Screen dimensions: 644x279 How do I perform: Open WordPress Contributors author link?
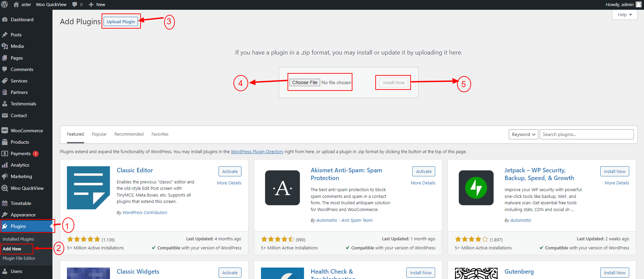pyautogui.click(x=145, y=212)
